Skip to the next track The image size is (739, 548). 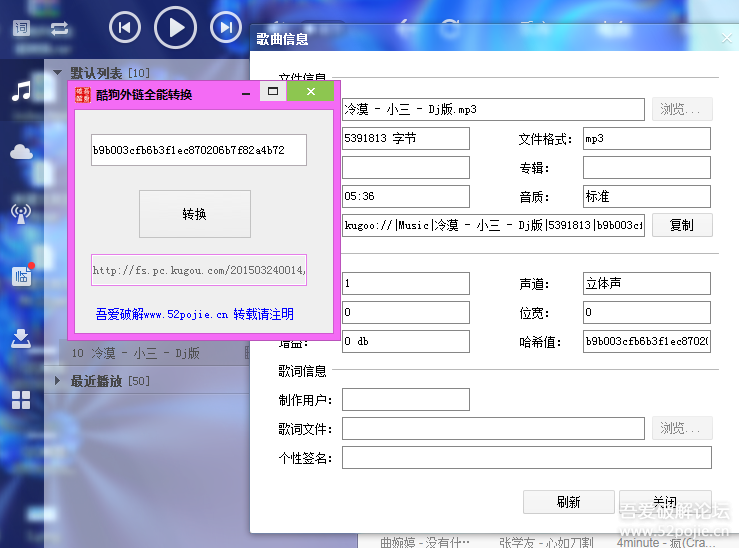pyautogui.click(x=226, y=27)
